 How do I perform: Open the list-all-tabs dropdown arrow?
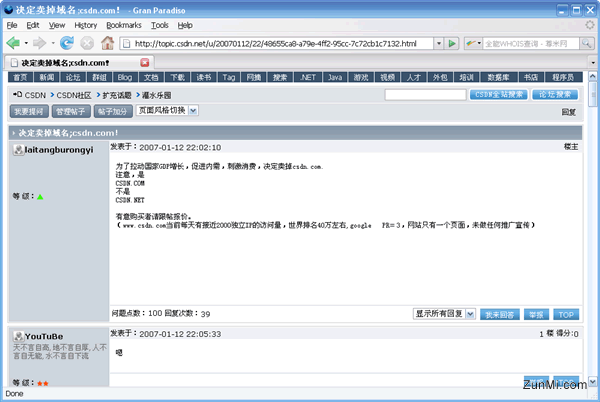pyautogui.click(x=593, y=62)
